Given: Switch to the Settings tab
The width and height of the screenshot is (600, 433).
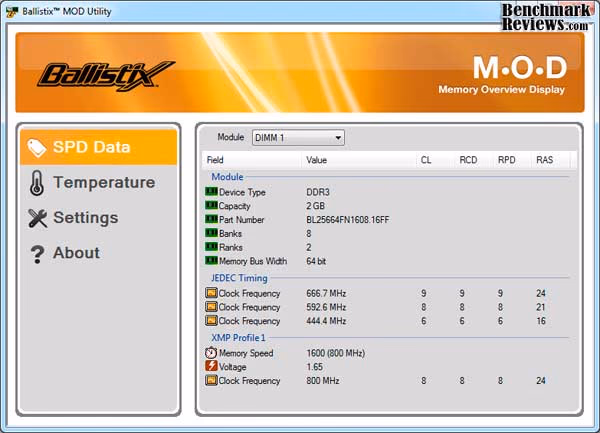Looking at the screenshot, I should pos(99,218).
